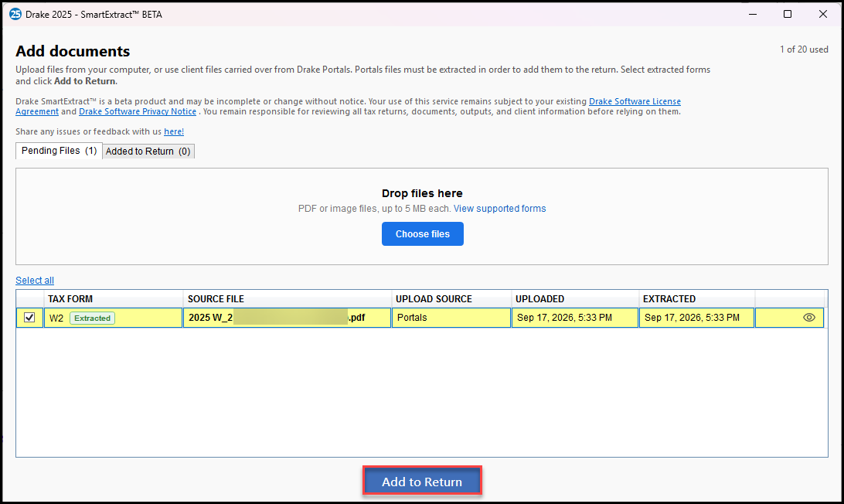Preview the W2 file with the eye icon
The image size is (844, 504).
[808, 318]
